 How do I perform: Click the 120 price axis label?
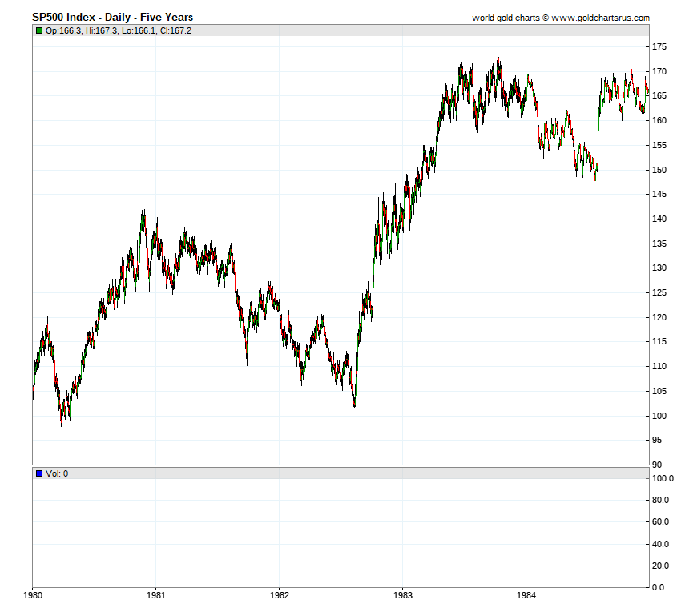[x=659, y=318]
